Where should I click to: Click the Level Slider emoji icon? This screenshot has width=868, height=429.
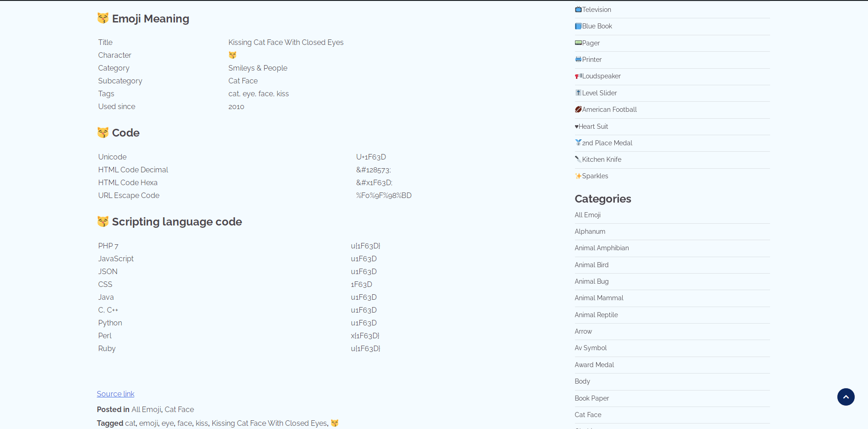click(x=578, y=93)
